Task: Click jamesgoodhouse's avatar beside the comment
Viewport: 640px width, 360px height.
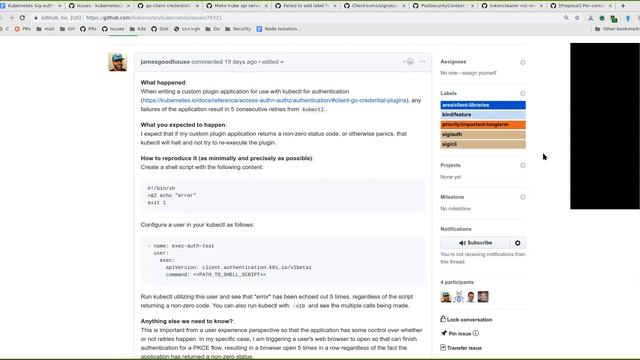Action: click(118, 62)
